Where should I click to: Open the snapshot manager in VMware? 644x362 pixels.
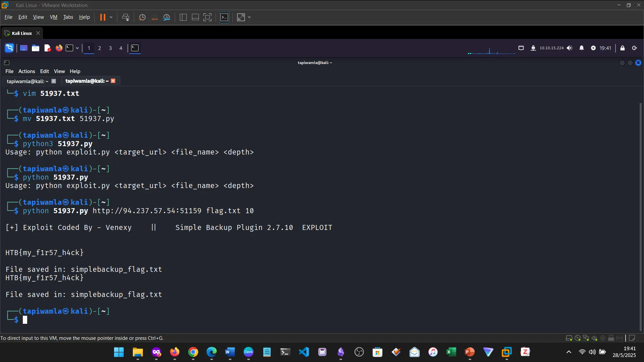click(167, 17)
